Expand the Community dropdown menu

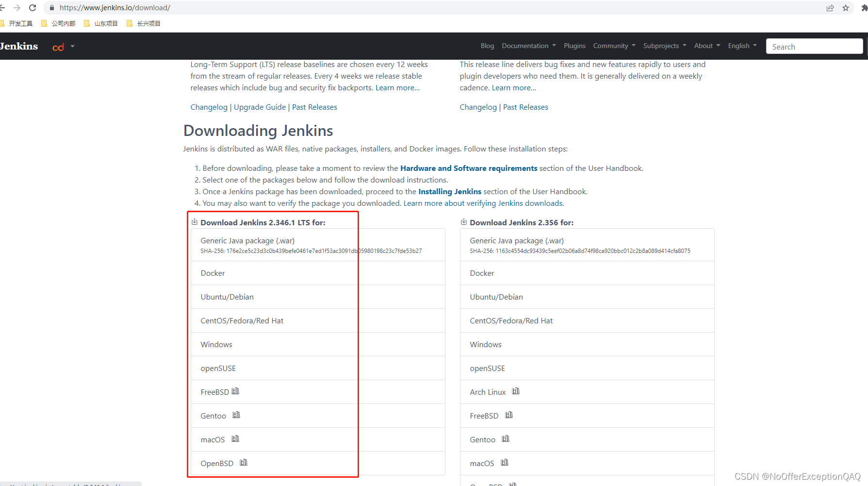click(x=614, y=46)
